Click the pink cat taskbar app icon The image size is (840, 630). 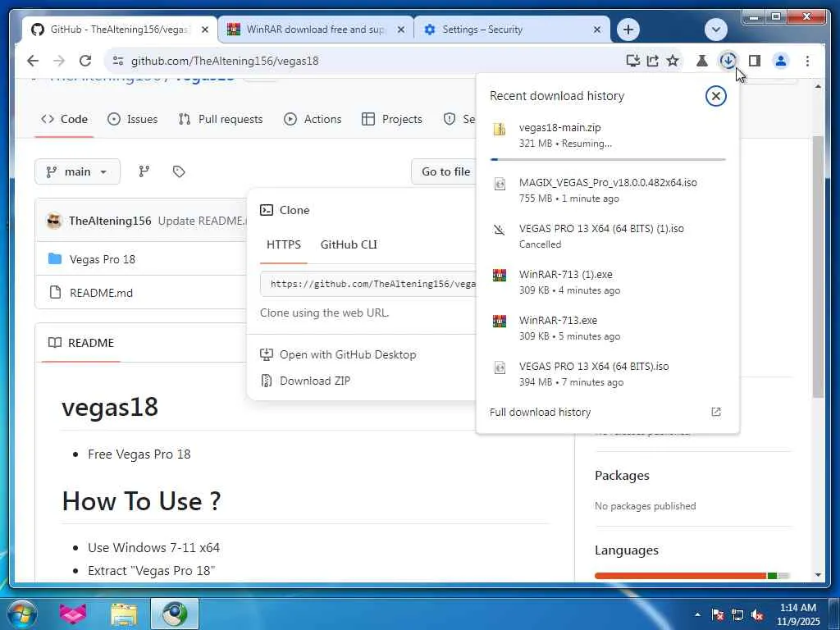(73, 614)
